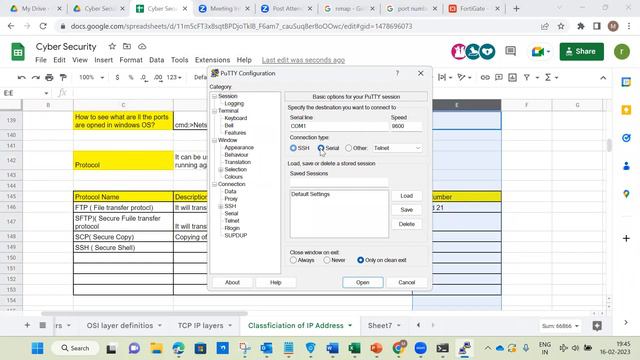Move document using the folder icon
The height and width of the screenshot is (360, 640).
tap(127, 46)
